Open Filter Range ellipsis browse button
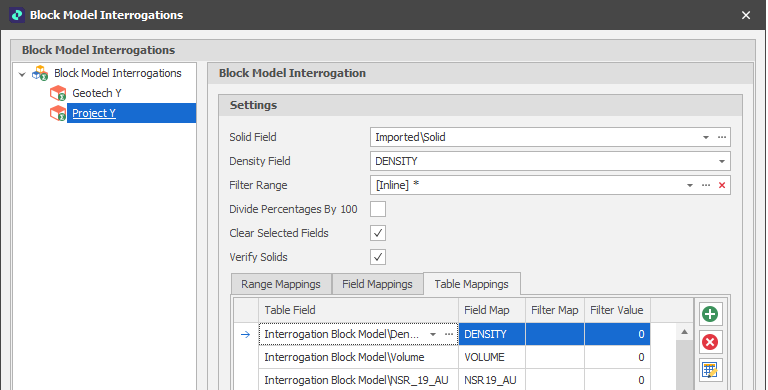 [x=706, y=185]
